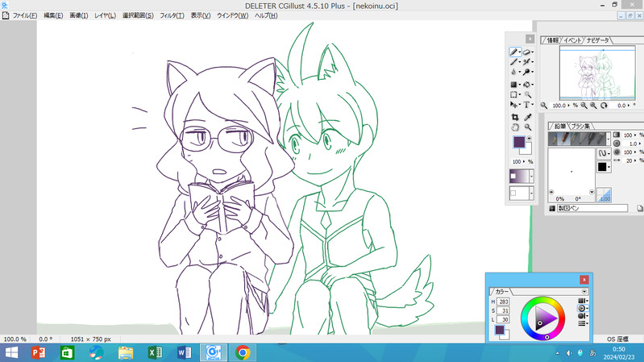Close the toolbox panel with gray X

point(530,39)
